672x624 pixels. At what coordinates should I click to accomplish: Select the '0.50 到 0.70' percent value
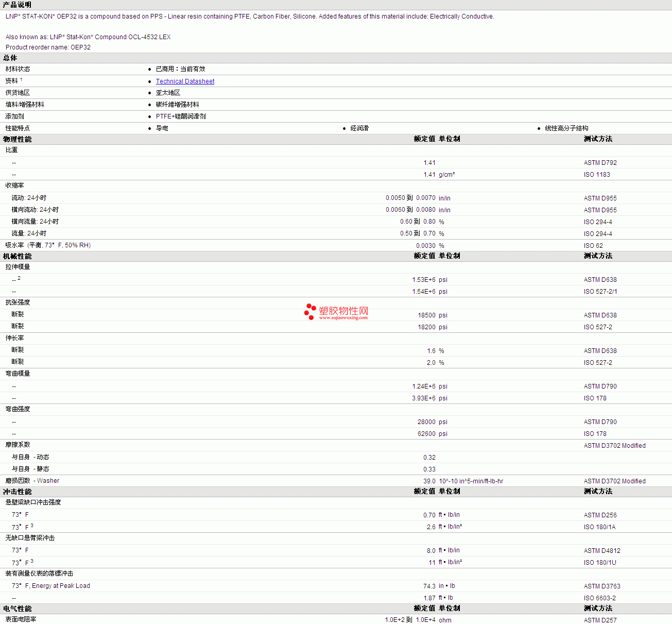[418, 233]
